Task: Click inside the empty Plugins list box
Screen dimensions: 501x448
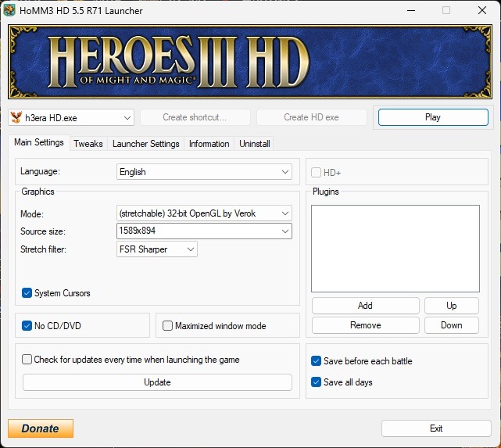Action: (395, 249)
